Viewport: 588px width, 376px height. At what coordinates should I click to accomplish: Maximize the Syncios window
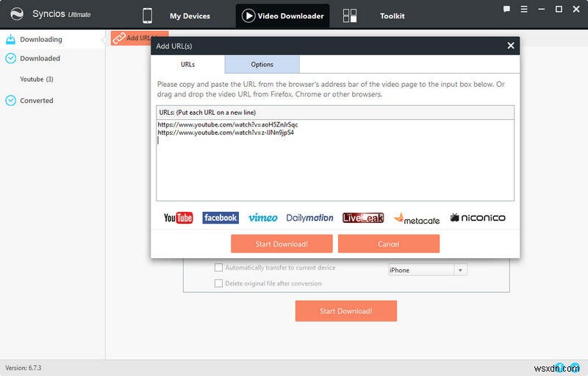559,9
